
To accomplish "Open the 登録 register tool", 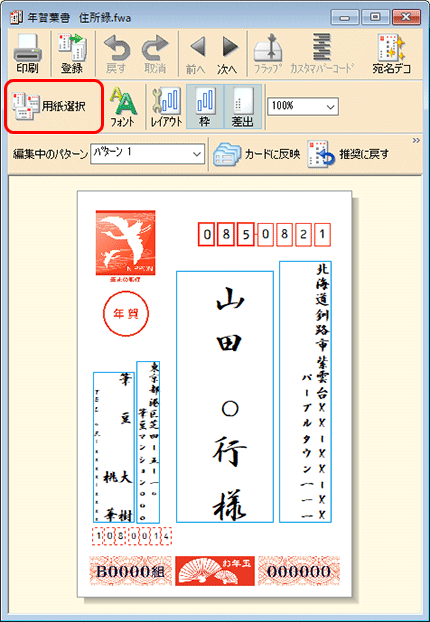I will coord(72,54).
